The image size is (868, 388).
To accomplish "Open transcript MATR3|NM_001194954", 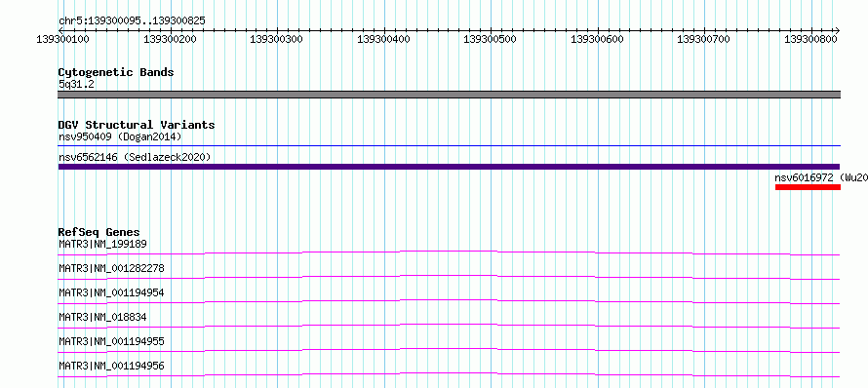I will (111, 292).
